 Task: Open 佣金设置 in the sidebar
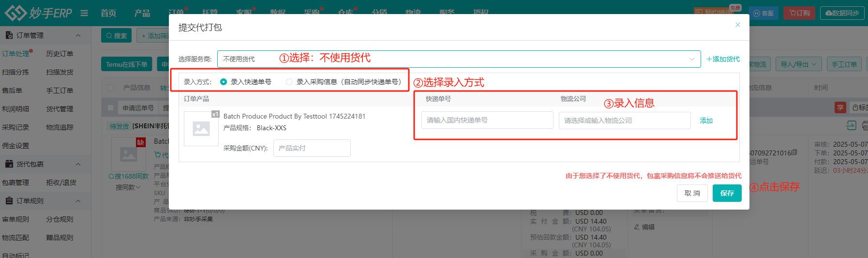(x=15, y=146)
